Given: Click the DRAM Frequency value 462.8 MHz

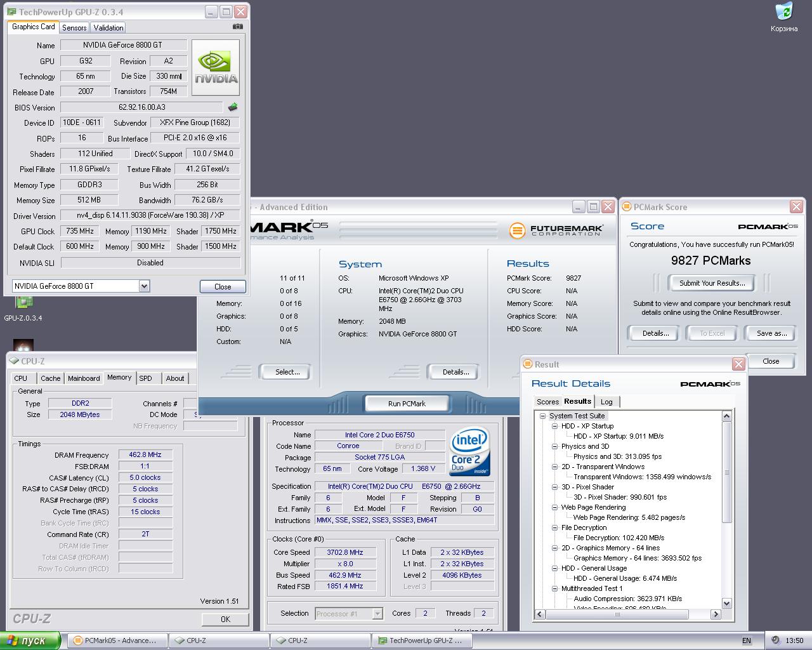Looking at the screenshot, I should click(x=145, y=455).
